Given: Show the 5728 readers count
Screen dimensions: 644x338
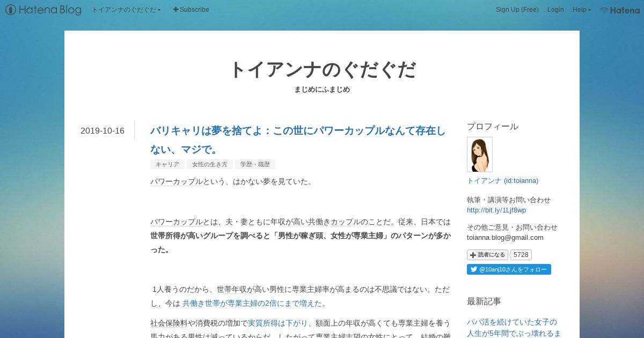Looking at the screenshot, I should tap(521, 255).
